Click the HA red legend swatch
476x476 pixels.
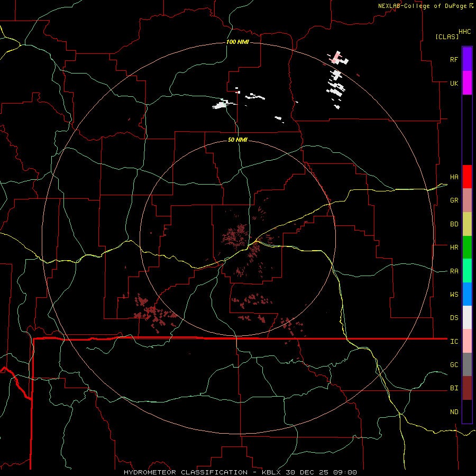click(467, 177)
